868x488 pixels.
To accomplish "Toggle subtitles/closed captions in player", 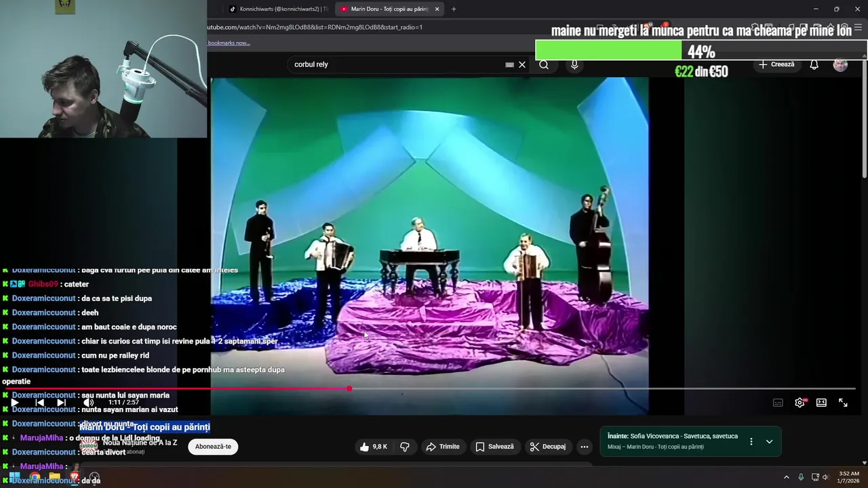I will point(778,403).
